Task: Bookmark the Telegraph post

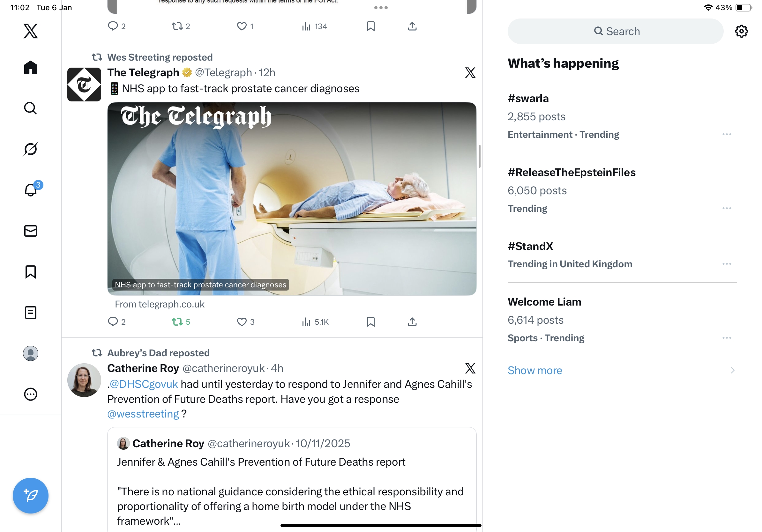Action: coord(371,322)
